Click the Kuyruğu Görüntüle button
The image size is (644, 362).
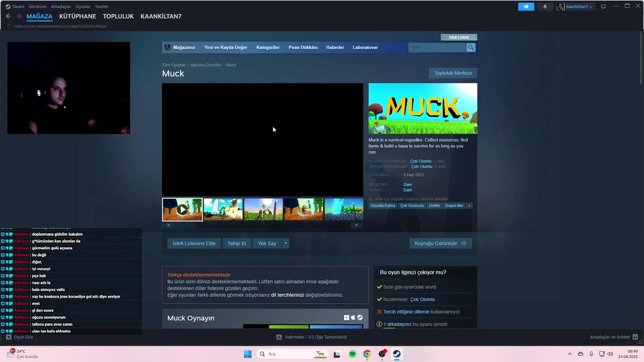pyautogui.click(x=440, y=243)
